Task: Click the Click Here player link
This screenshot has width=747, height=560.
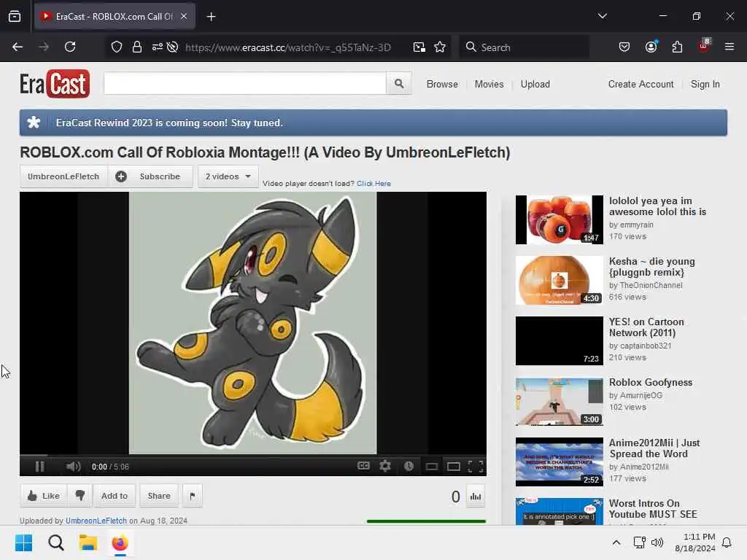Action: click(x=373, y=183)
